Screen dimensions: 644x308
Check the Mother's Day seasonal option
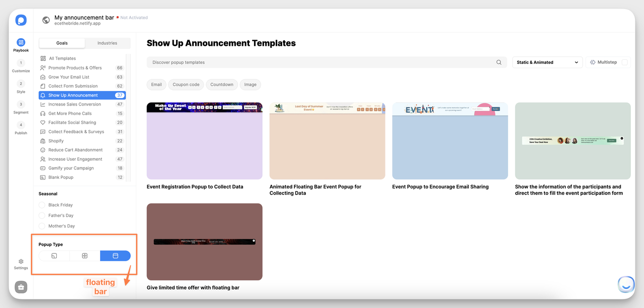pos(41,226)
